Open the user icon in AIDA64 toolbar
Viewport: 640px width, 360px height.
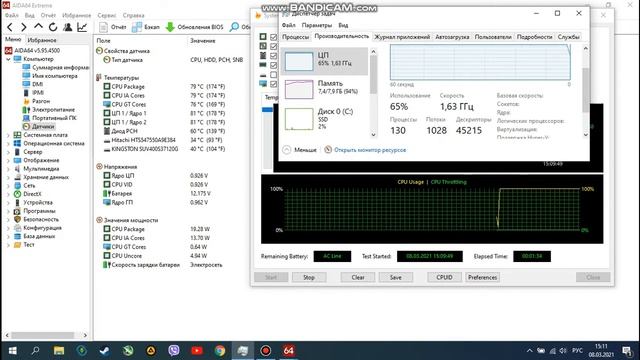pos(68,27)
